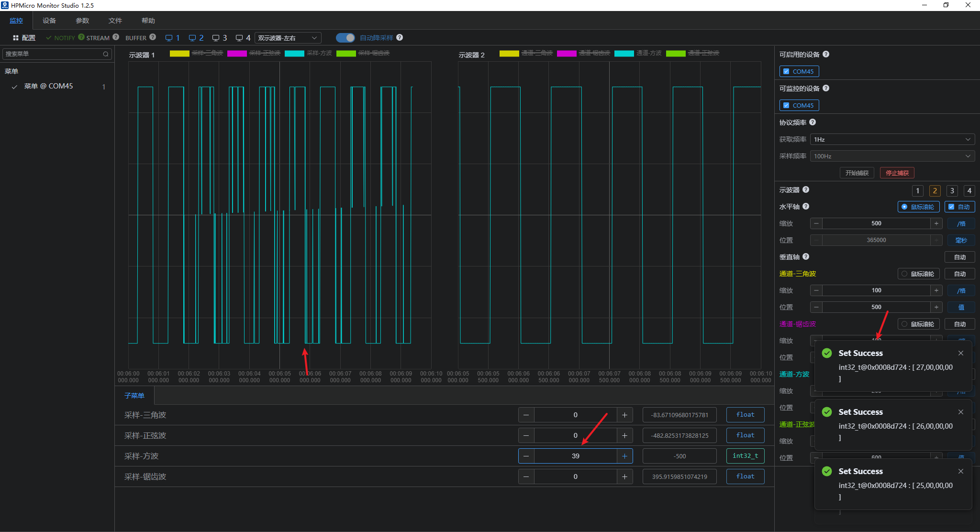Screen dimensions: 980x532
Task: Click the 停止捕获 button
Action: (897, 173)
